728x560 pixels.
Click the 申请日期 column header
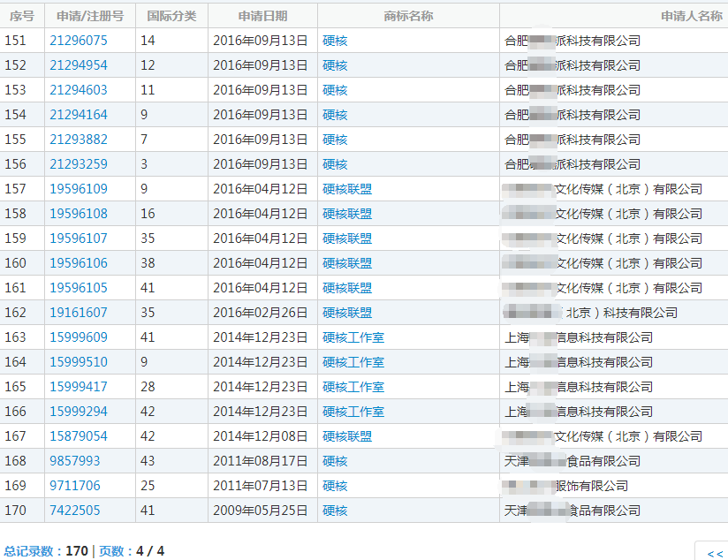click(262, 16)
